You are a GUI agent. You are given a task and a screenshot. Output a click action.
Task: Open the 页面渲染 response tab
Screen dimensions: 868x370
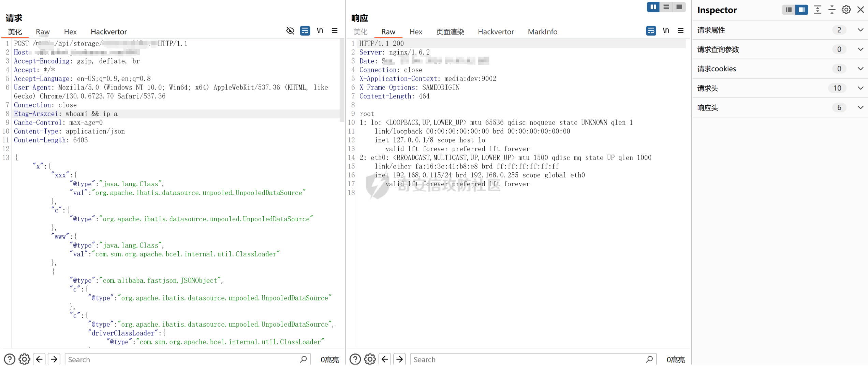pos(450,32)
